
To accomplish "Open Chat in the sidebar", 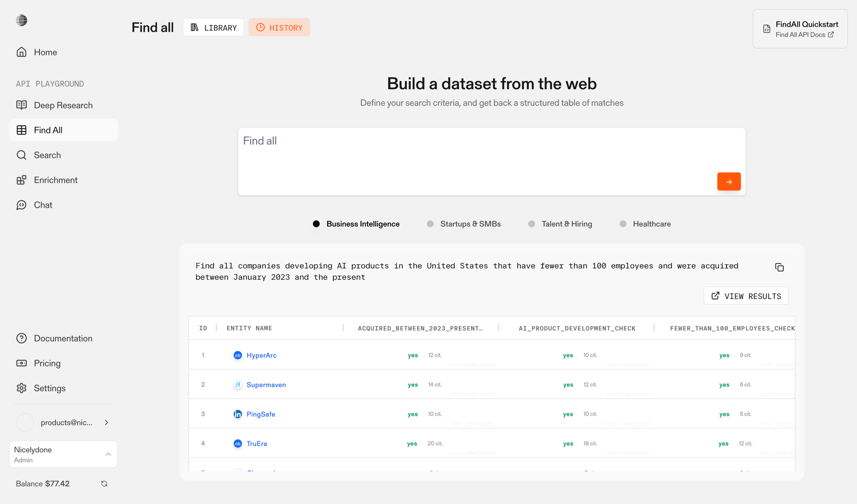I will click(63, 205).
